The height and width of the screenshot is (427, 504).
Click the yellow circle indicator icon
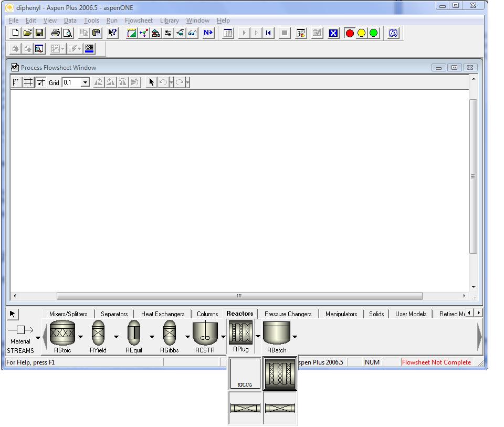point(362,33)
